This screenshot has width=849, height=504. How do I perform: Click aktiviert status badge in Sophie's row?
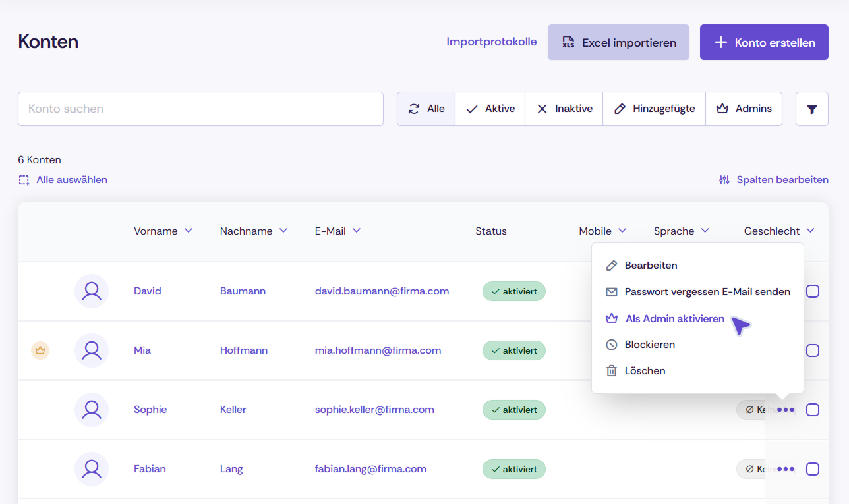(514, 410)
